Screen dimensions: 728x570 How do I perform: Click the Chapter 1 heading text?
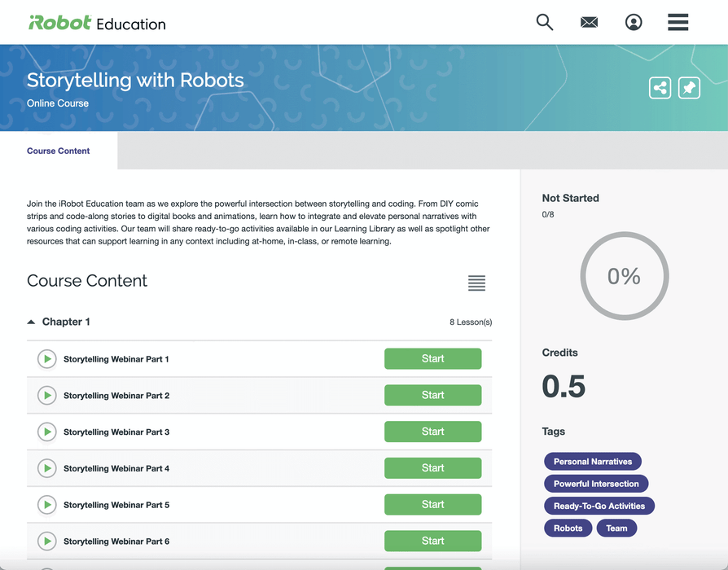click(x=66, y=322)
